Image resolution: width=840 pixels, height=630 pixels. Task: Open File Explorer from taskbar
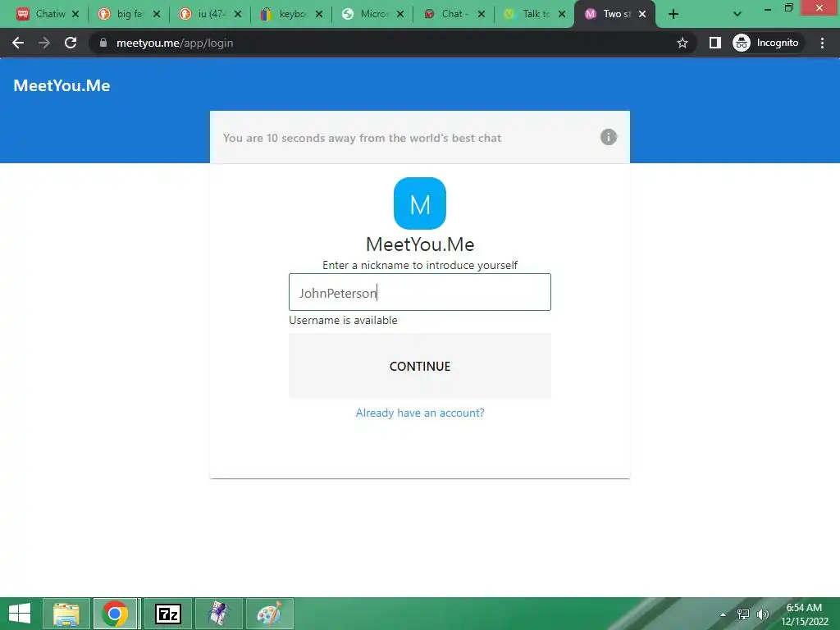tap(66, 614)
